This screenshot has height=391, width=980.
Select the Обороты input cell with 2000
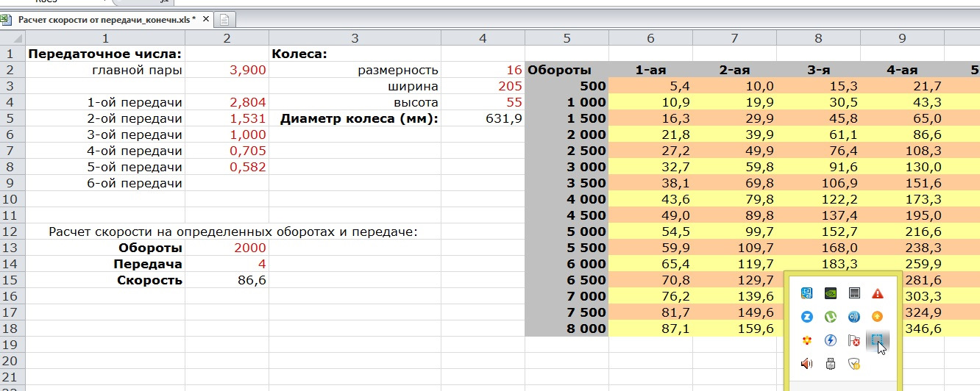[x=227, y=248]
